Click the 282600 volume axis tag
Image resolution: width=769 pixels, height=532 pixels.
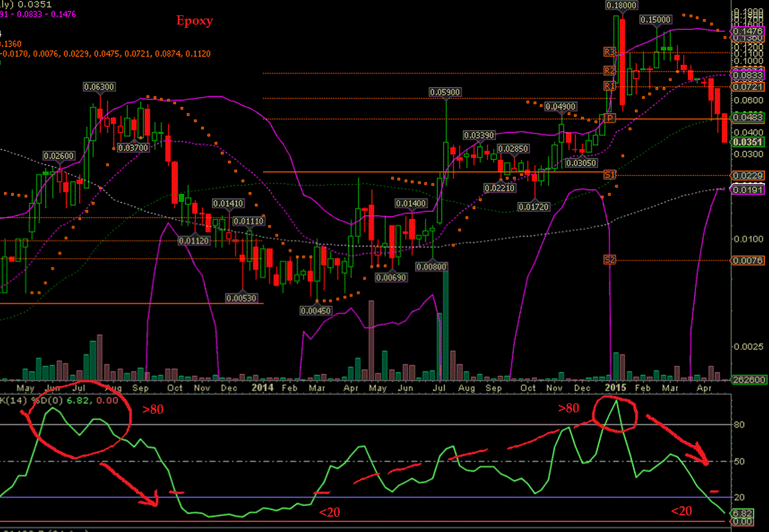pyautogui.click(x=748, y=380)
